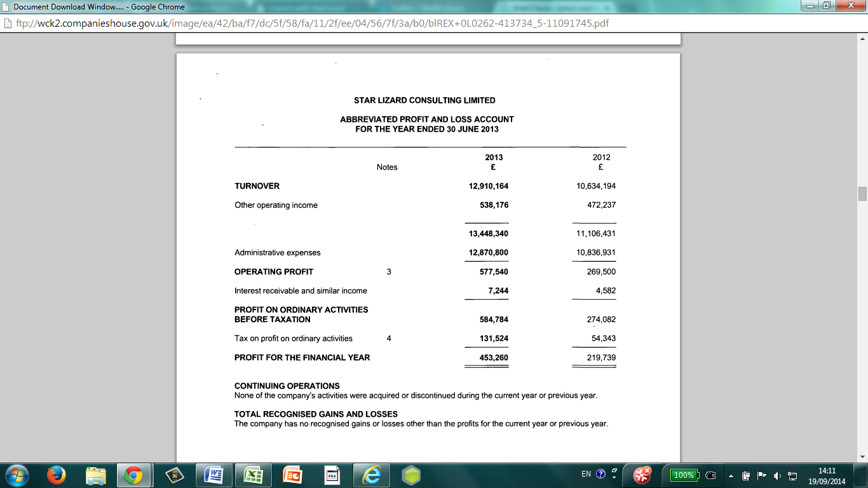Click administrative expenses figure 12,870,800
This screenshot has width=868, height=488.
point(488,253)
